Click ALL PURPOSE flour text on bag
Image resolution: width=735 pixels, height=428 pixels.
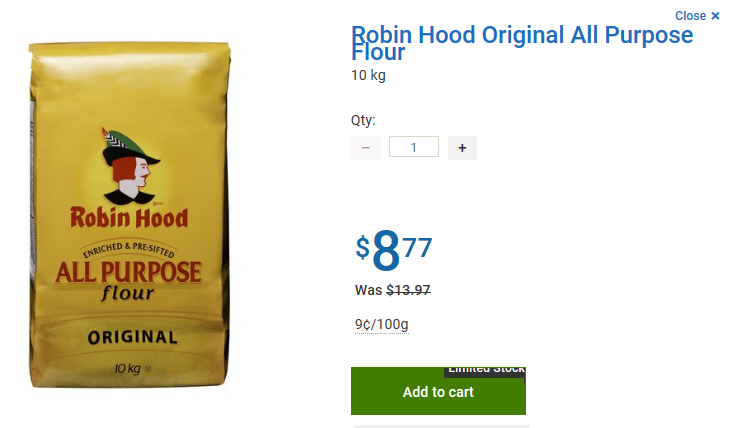coord(128,280)
